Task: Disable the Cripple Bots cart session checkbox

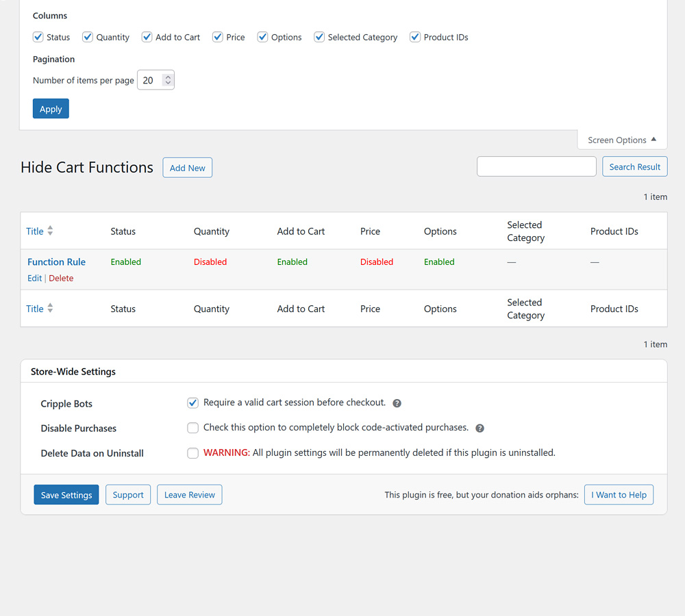Action: (192, 403)
